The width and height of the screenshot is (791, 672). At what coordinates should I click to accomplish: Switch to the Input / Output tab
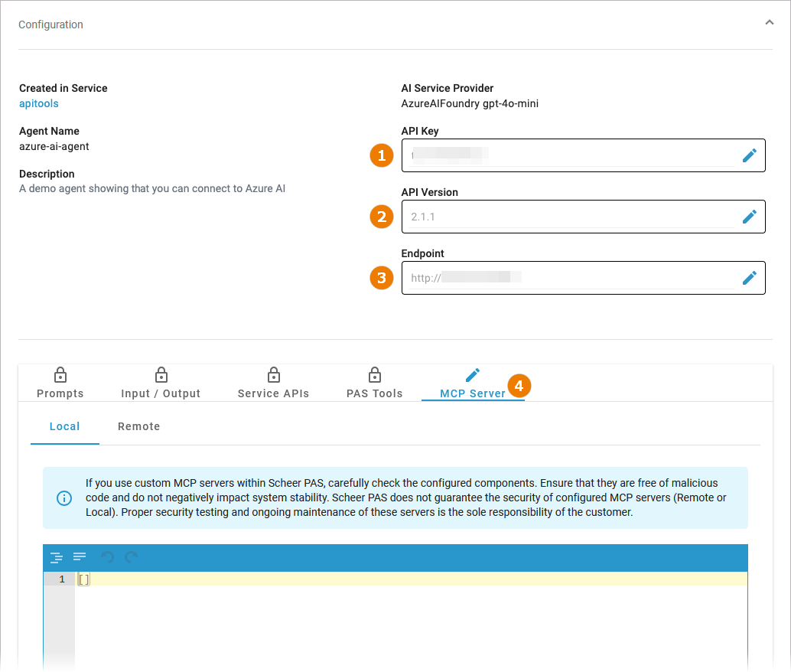(x=161, y=383)
